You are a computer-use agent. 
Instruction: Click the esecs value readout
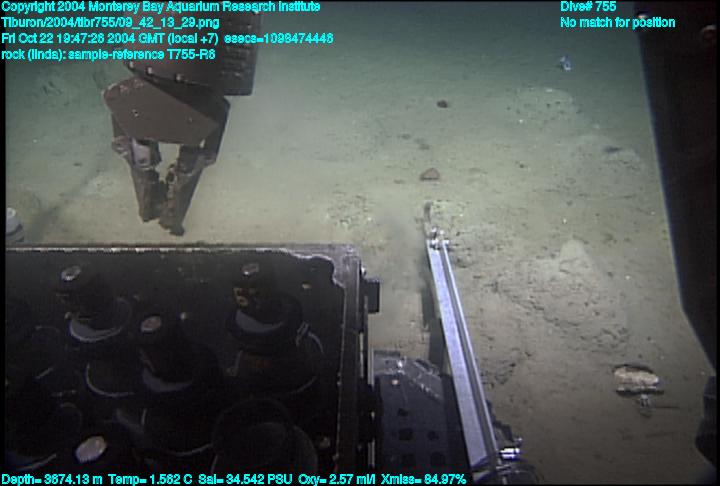(279, 39)
